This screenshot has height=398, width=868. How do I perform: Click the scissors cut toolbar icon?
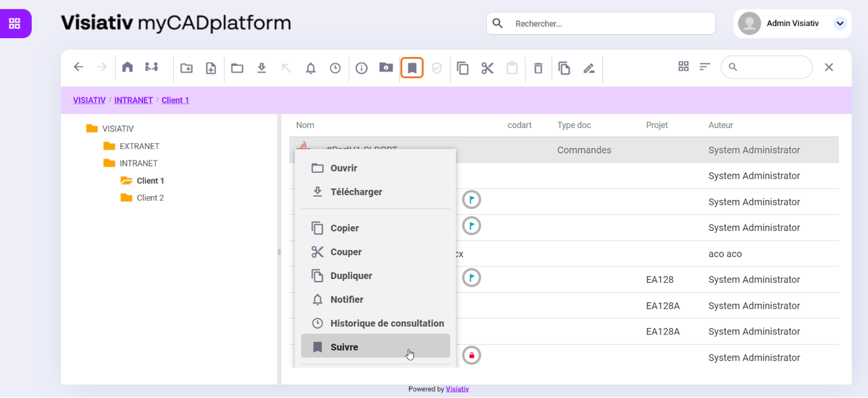488,68
